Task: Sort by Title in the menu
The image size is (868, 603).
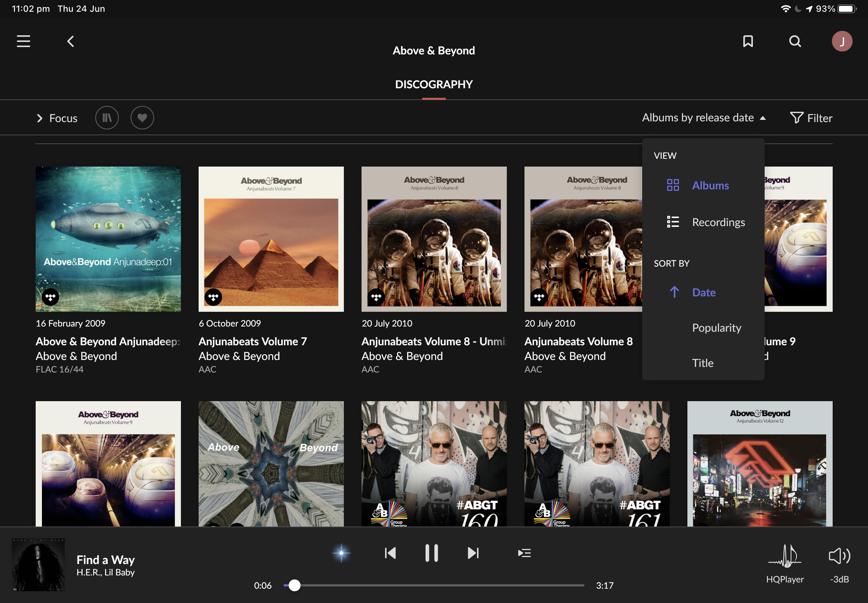Action: click(x=703, y=363)
